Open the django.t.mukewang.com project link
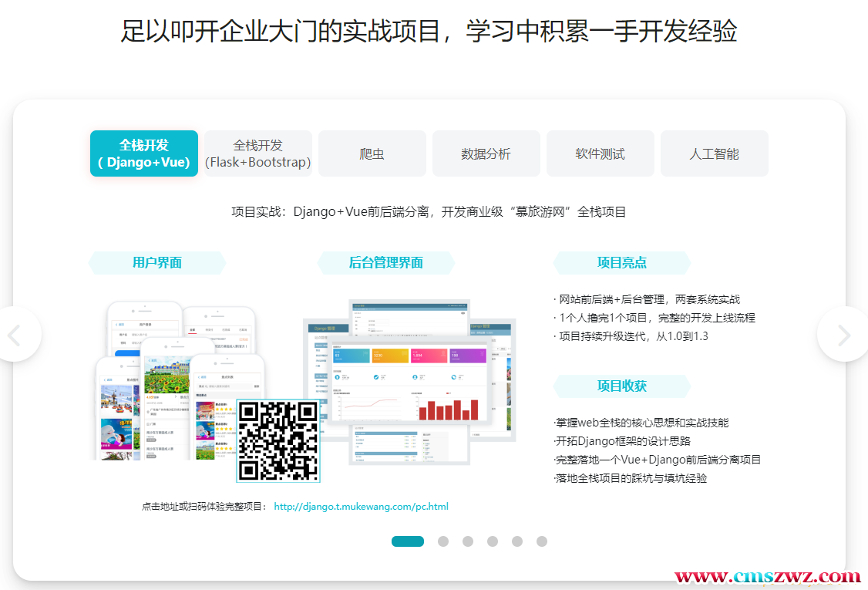The height and width of the screenshot is (590, 868). (x=361, y=507)
